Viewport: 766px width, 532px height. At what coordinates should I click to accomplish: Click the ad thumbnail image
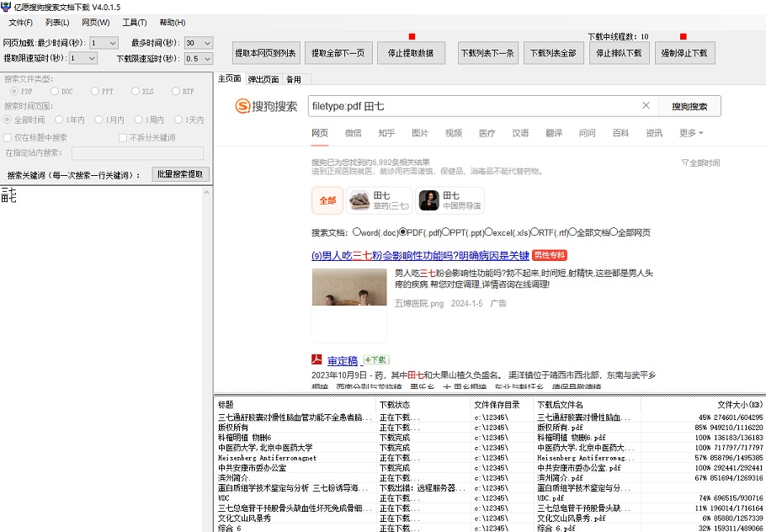pos(349,287)
